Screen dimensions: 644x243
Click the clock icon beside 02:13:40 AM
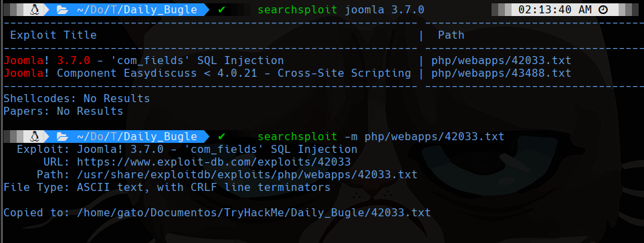pyautogui.click(x=603, y=10)
